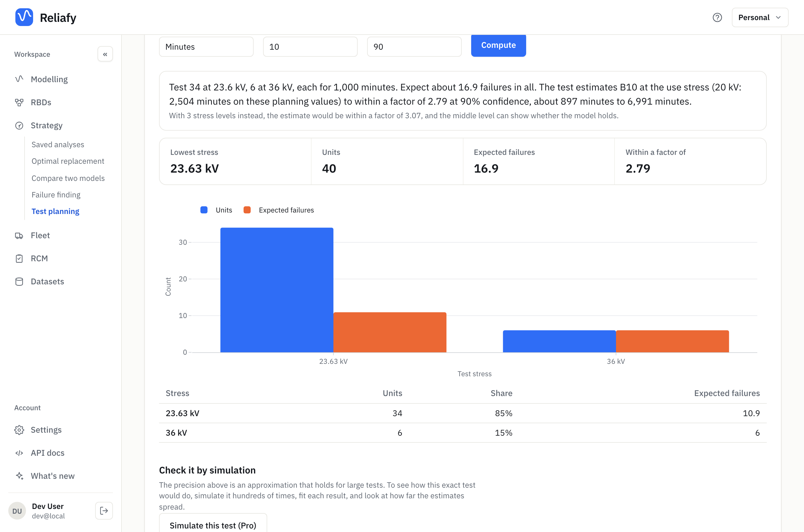This screenshot has width=804, height=532.
Task: Open the Modelling section label
Action: [x=49, y=79]
